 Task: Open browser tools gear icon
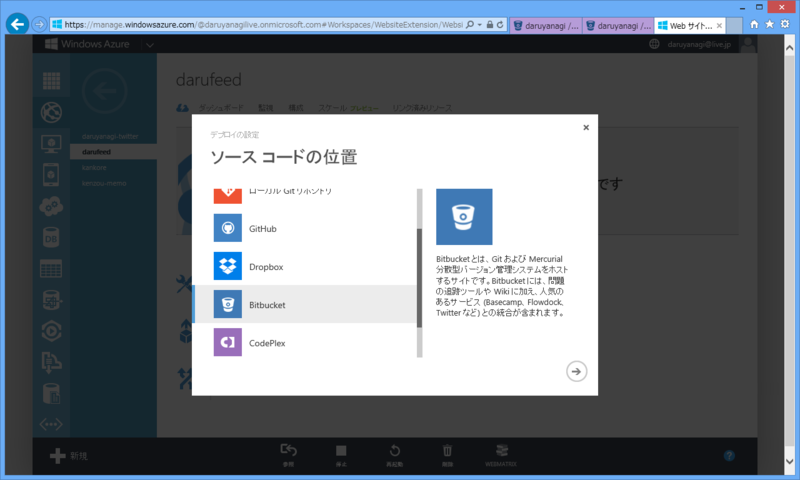point(785,24)
